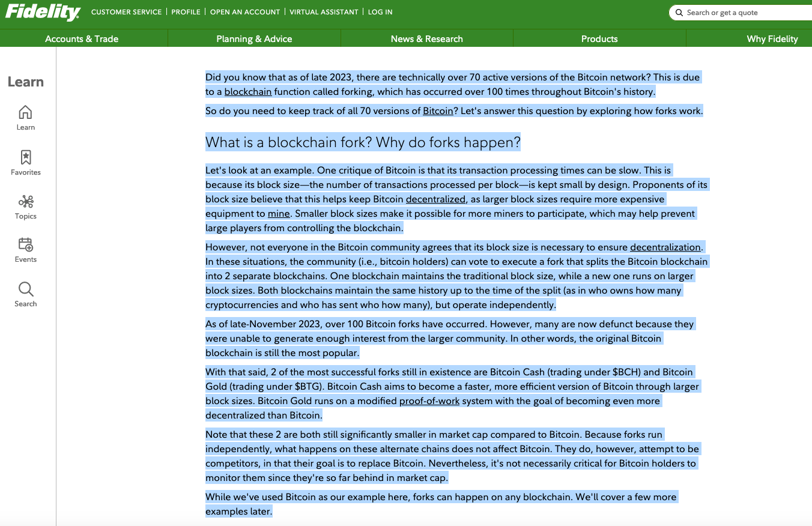Follow the decentralized hyperlink
Image resolution: width=812 pixels, height=526 pixels.
pos(435,199)
